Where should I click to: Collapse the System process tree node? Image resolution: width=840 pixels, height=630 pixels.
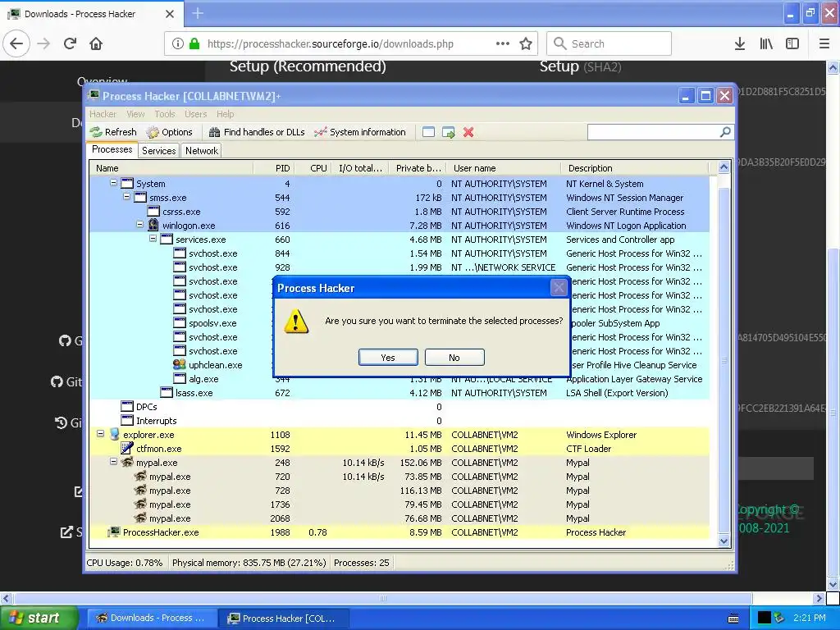(113, 183)
